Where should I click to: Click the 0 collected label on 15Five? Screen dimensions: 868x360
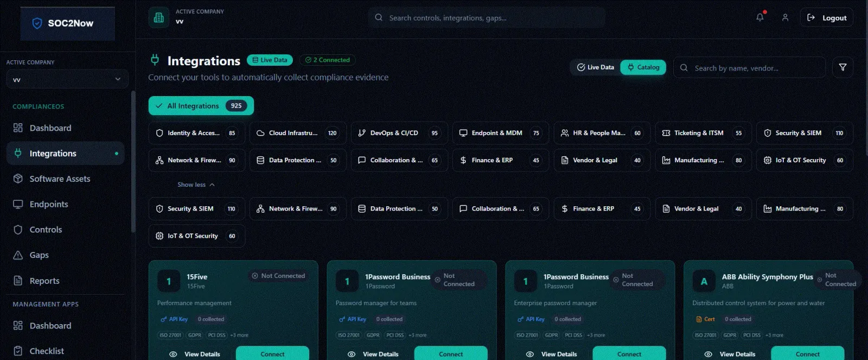[x=210, y=319]
